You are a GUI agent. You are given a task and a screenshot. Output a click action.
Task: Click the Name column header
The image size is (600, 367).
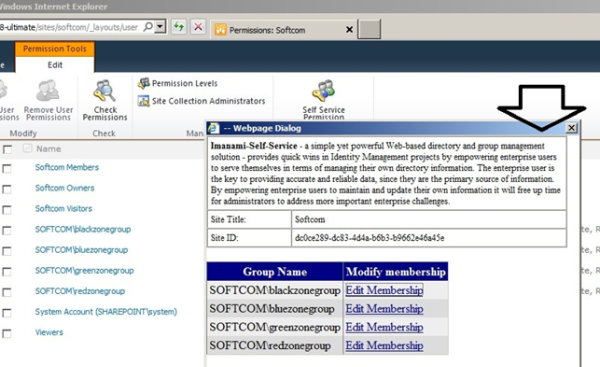tap(49, 149)
